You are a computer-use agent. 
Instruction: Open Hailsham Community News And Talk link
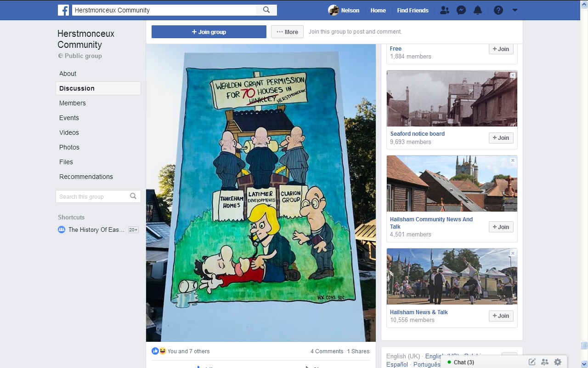click(x=431, y=223)
